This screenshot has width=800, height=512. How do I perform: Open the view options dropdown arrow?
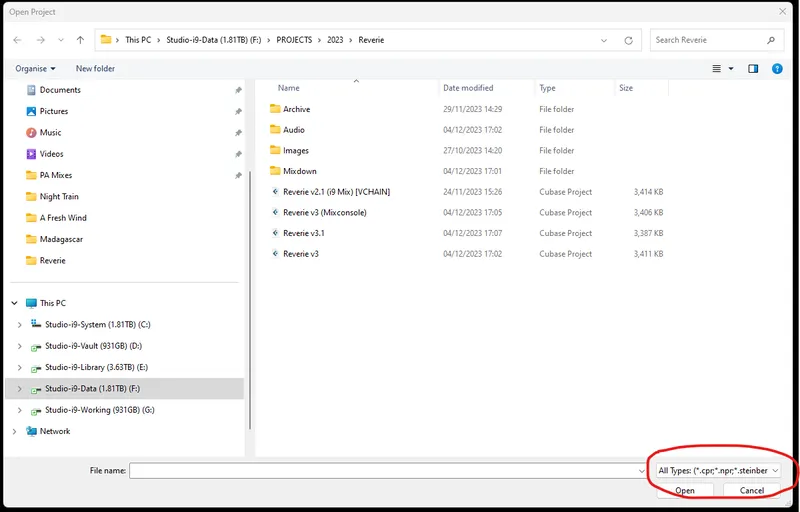click(731, 69)
